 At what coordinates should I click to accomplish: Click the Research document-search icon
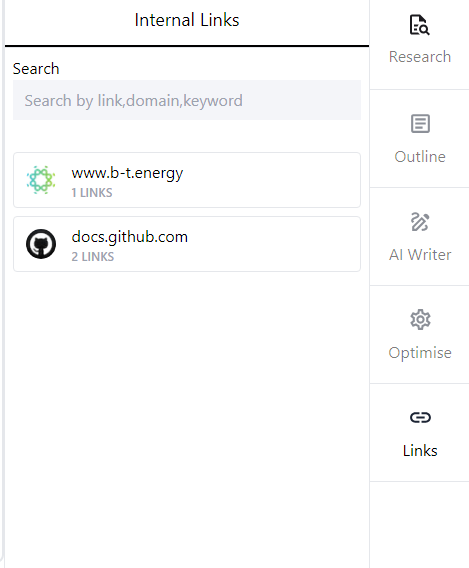point(419,25)
